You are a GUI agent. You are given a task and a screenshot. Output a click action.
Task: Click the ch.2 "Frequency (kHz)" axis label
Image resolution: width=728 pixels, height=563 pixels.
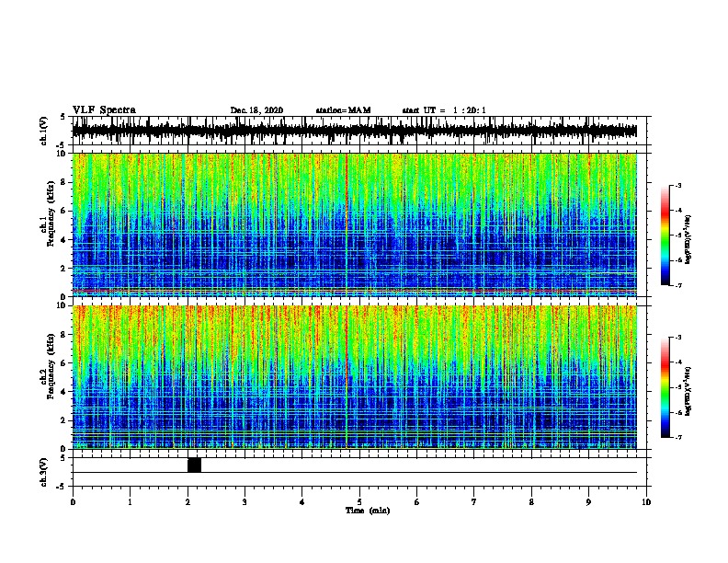[x=51, y=366]
